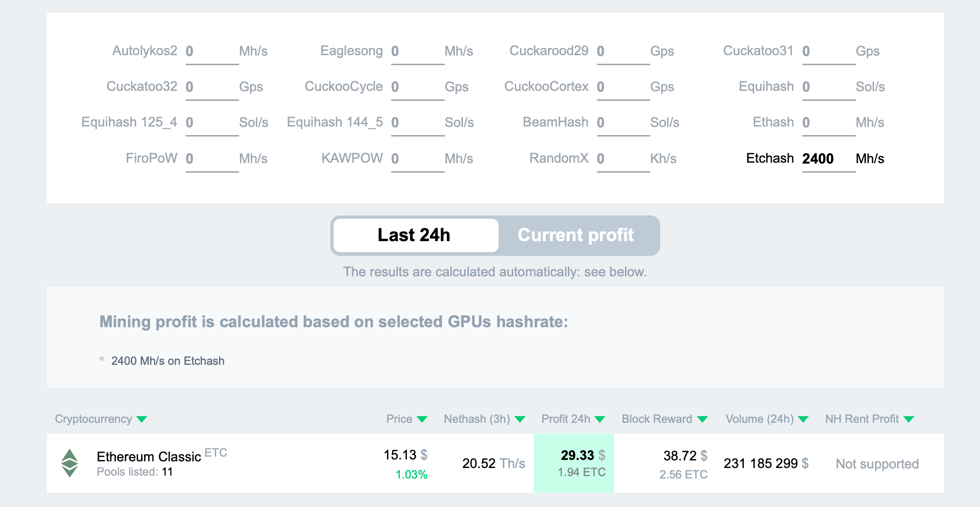This screenshot has height=507, width=980.
Task: Click the Cryptocurrency column sort arrow
Action: [x=142, y=419]
